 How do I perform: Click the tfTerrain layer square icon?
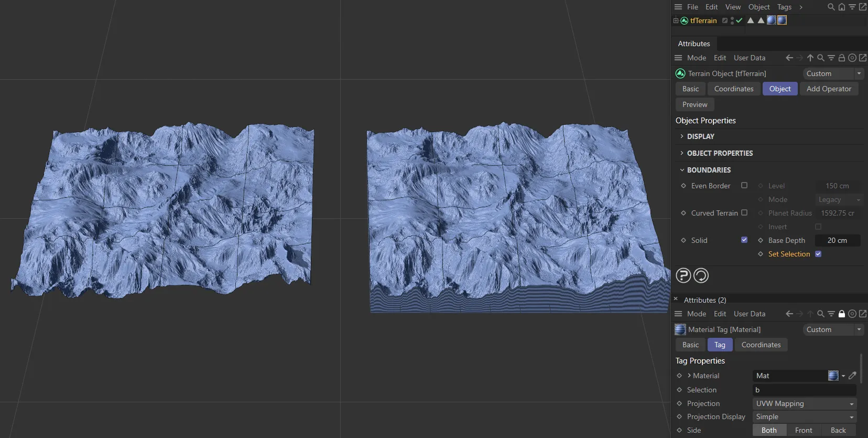725,20
